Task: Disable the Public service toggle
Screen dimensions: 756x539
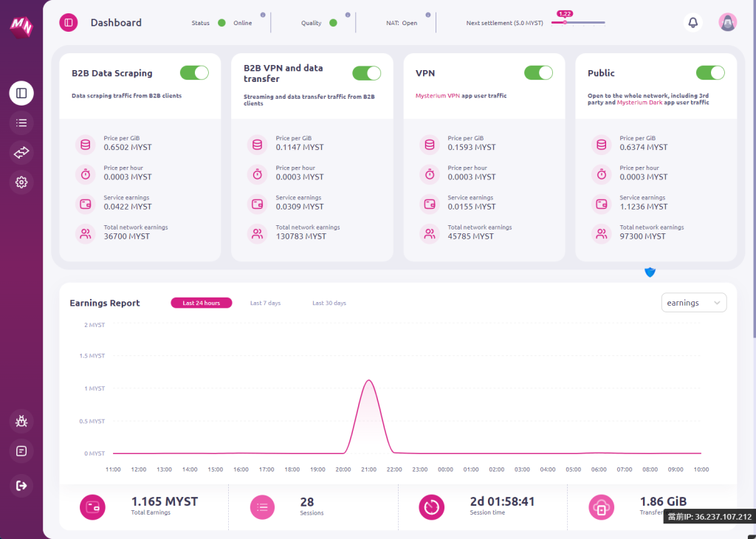Action: click(x=710, y=73)
